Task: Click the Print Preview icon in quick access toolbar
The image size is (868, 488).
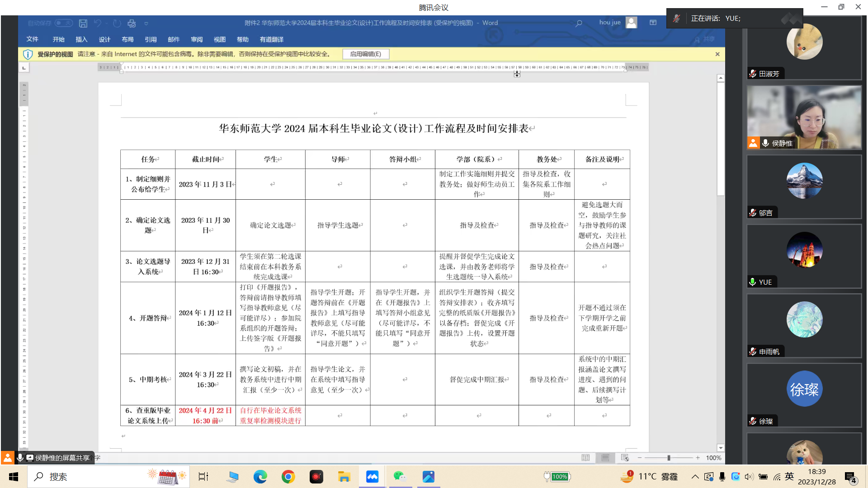Action: (132, 23)
